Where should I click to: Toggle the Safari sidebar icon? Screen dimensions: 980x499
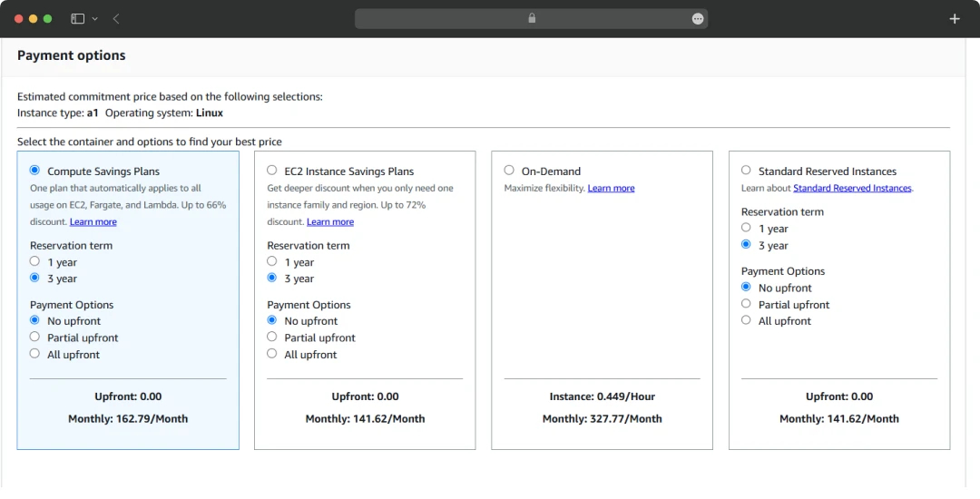[77, 19]
